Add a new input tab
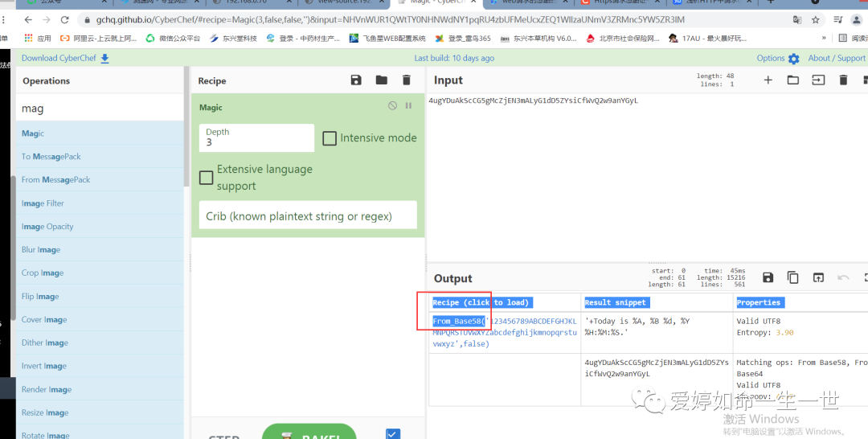The height and width of the screenshot is (439, 868). [x=768, y=80]
